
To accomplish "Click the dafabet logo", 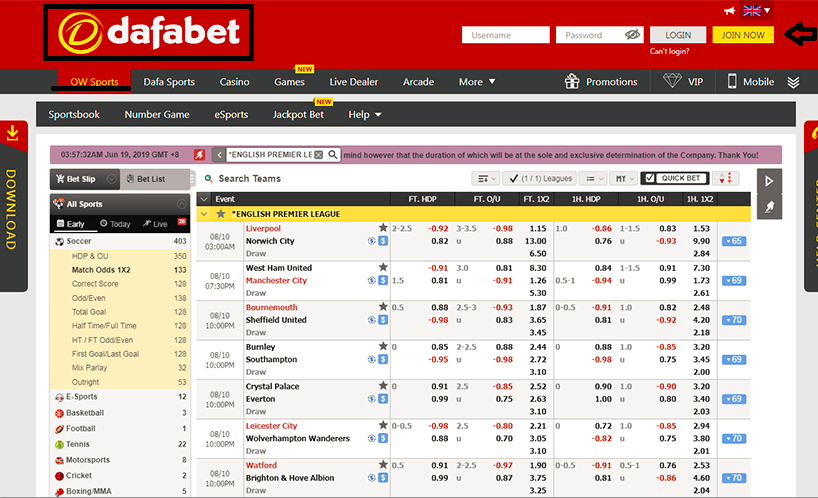I will [149, 32].
